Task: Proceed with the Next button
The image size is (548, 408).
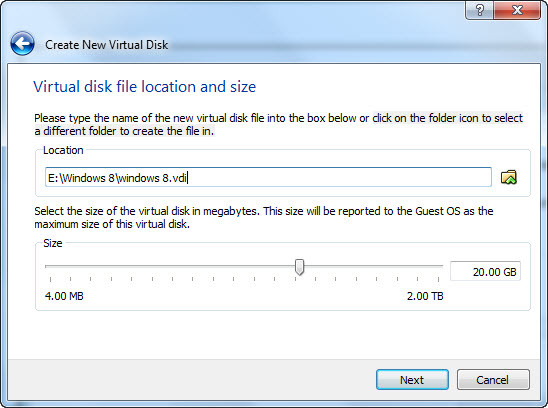Action: point(412,380)
